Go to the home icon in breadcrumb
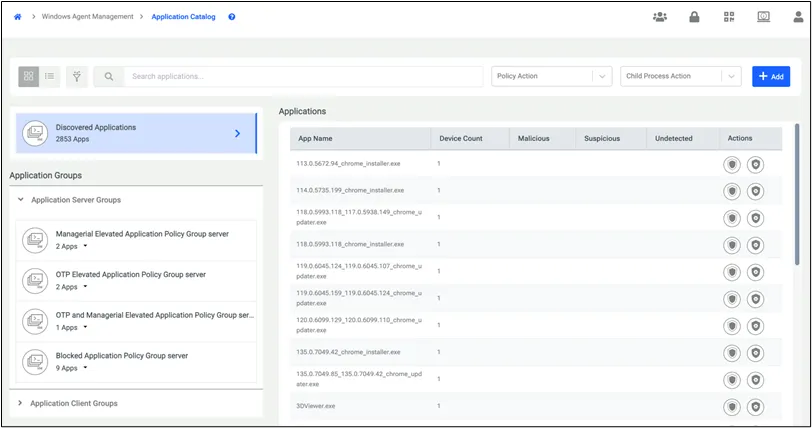The height and width of the screenshot is (428, 812). [x=18, y=17]
